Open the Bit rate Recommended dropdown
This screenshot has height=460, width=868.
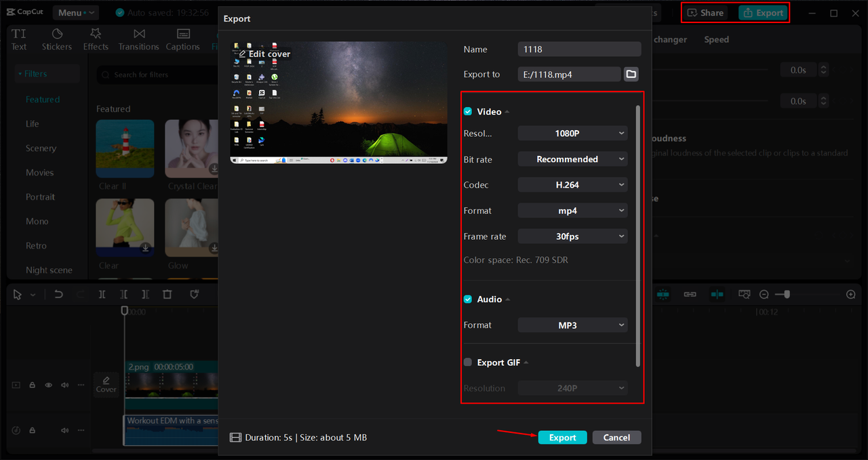[x=573, y=159]
